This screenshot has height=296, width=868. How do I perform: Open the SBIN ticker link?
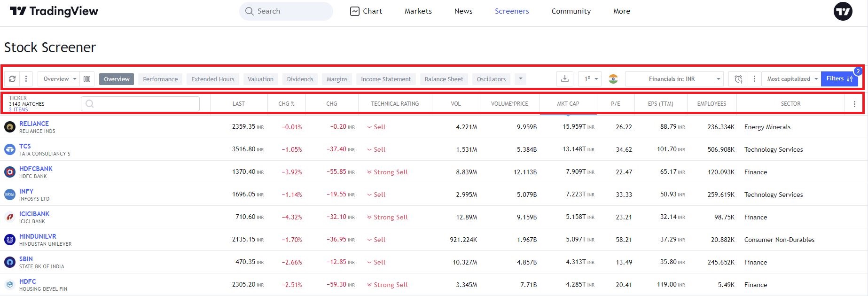click(x=26, y=259)
